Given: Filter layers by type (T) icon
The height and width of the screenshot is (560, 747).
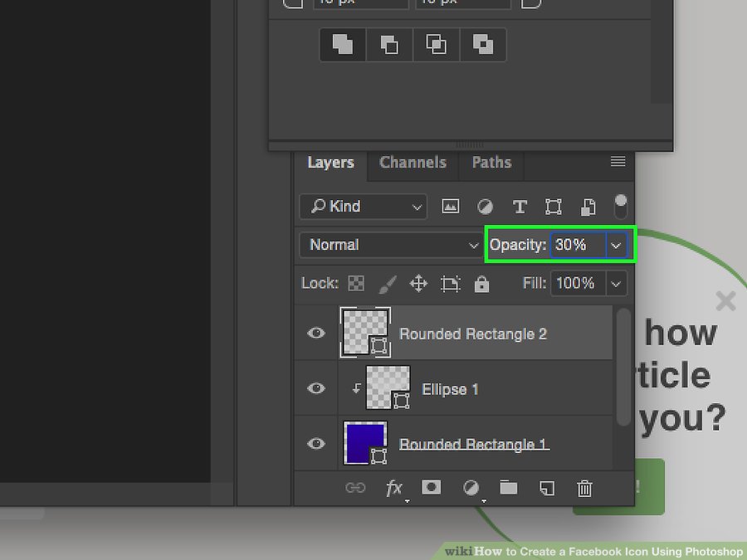Looking at the screenshot, I should click(520, 207).
